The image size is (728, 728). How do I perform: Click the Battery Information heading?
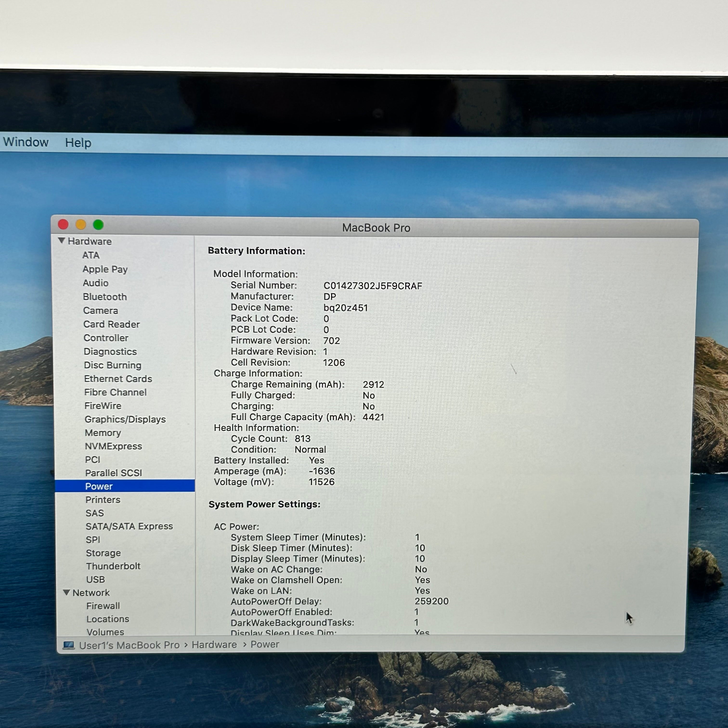click(257, 251)
